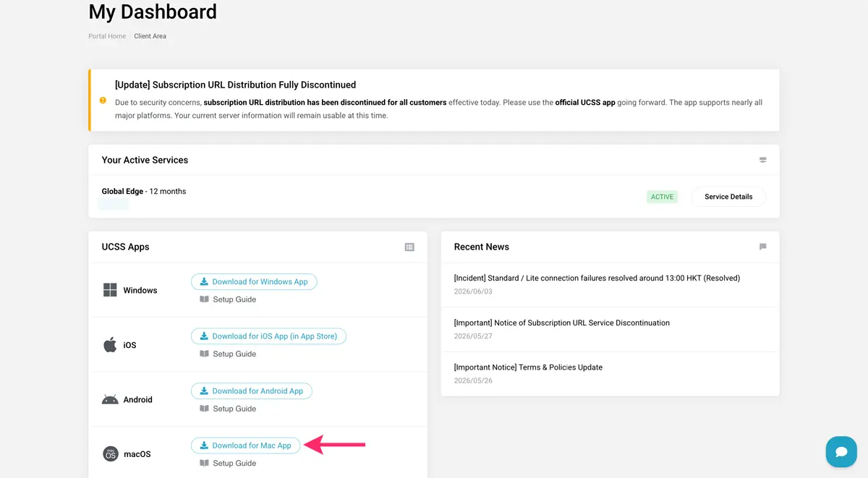Click the Recent News flag icon
Viewport: 868px width, 478px height.
[762, 247]
